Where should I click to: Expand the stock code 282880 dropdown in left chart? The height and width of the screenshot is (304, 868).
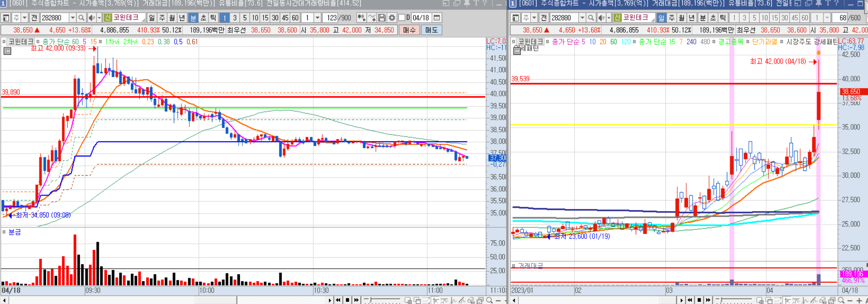[x=72, y=18]
